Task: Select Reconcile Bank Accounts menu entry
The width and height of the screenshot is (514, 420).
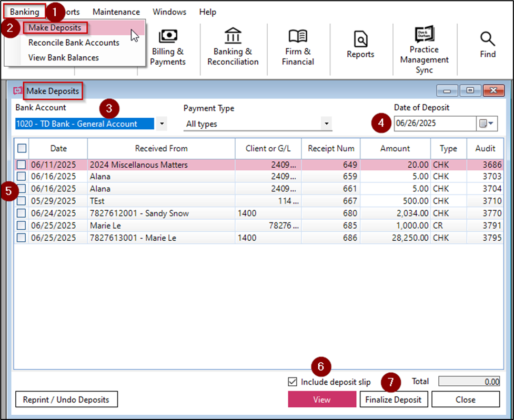Action: point(74,43)
